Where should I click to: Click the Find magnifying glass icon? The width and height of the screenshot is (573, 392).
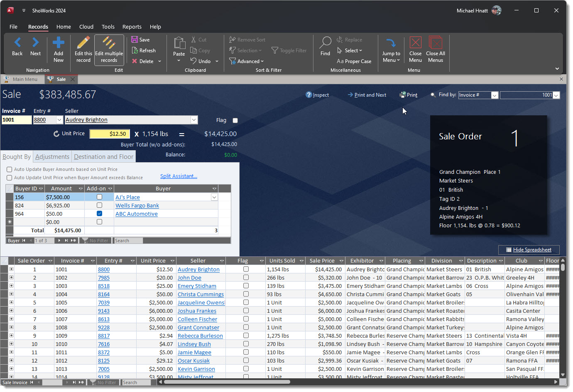pyautogui.click(x=325, y=42)
